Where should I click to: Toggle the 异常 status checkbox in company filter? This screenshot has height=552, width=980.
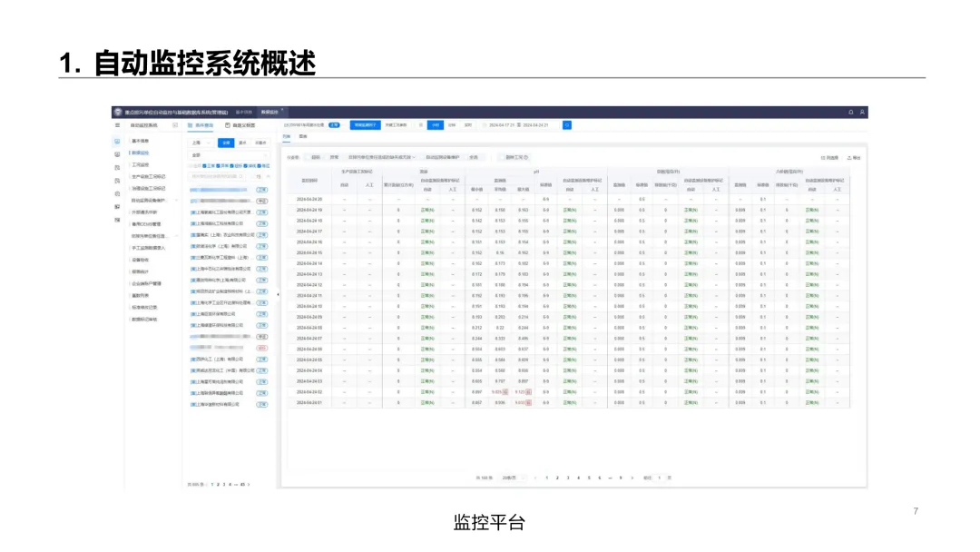click(x=218, y=165)
